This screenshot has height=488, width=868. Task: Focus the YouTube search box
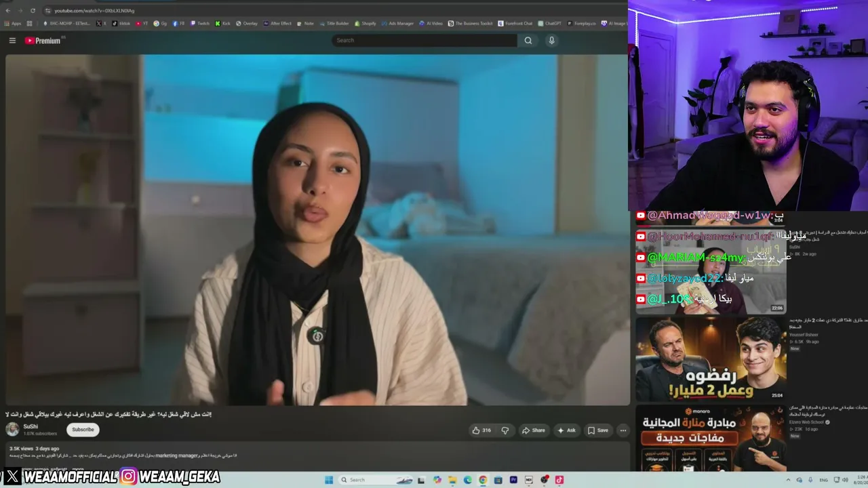425,41
